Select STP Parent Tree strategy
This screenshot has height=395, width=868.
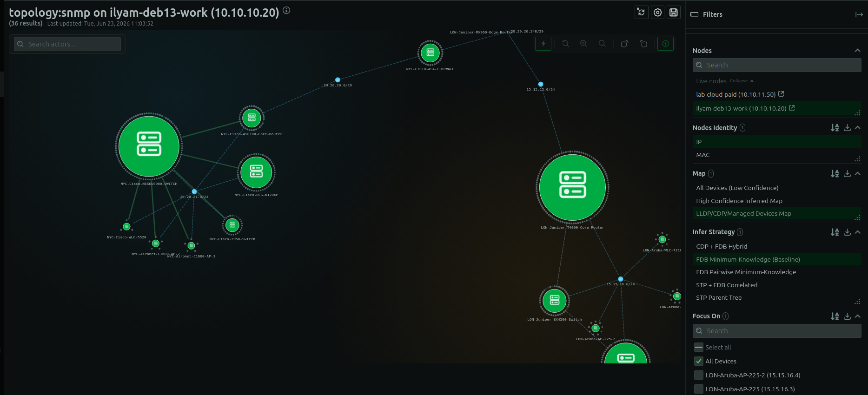[776, 297]
